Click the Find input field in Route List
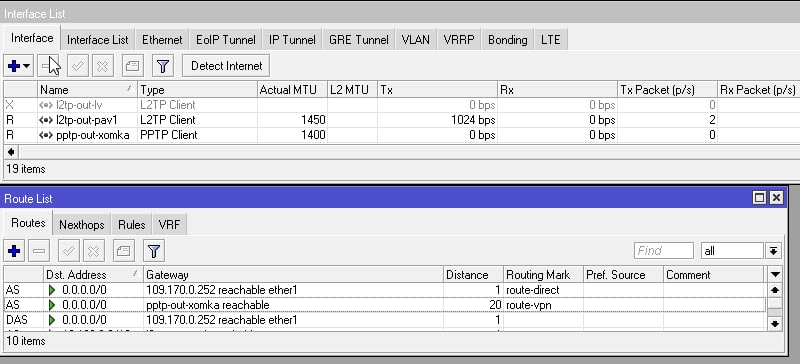The width and height of the screenshot is (800, 364). (664, 251)
